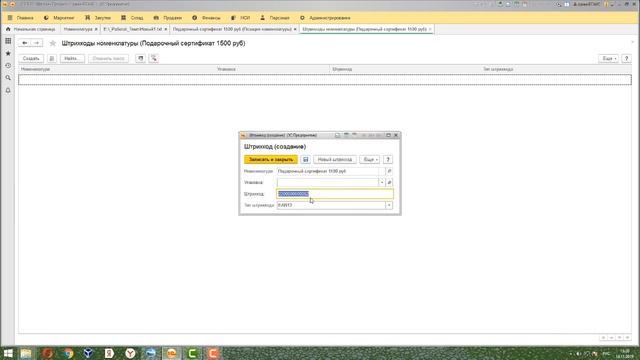Open Search magnifier icon in sidebar

8,78
